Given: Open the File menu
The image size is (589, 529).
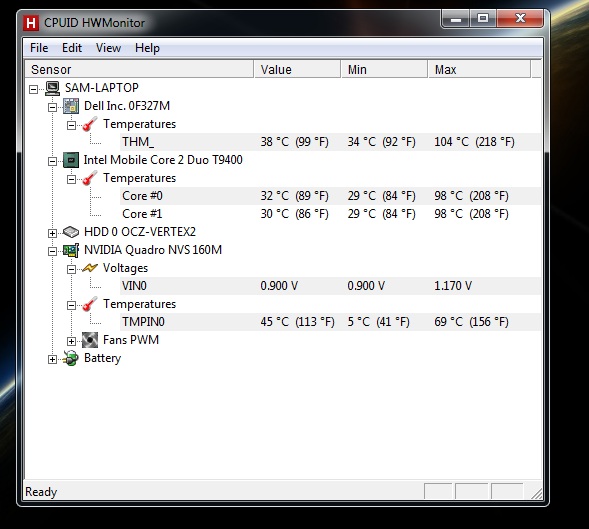Looking at the screenshot, I should pyautogui.click(x=39, y=48).
